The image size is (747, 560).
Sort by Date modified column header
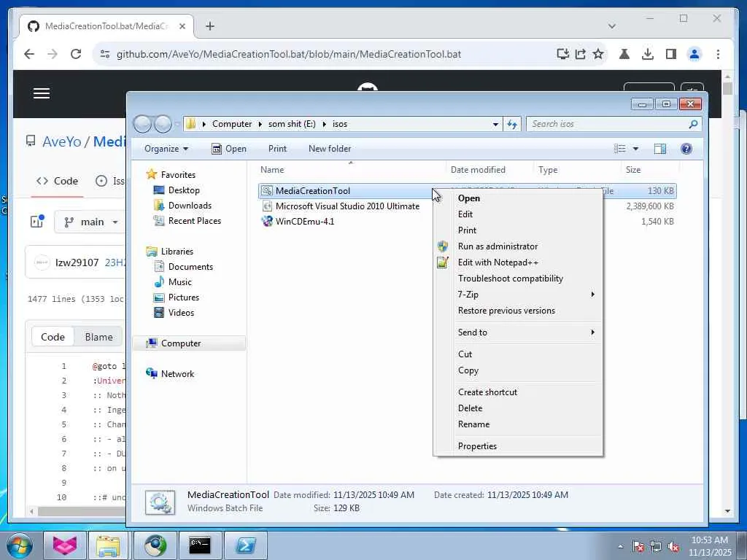click(478, 170)
